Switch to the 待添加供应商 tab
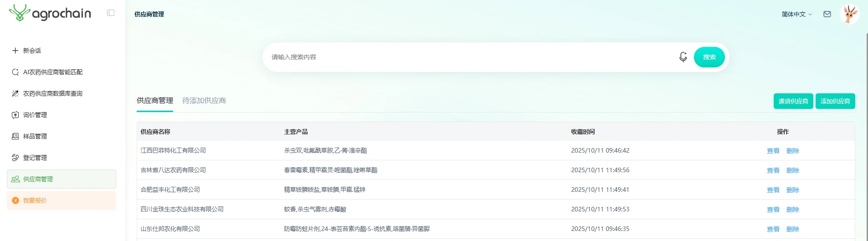Image resolution: width=868 pixels, height=241 pixels. [x=204, y=101]
